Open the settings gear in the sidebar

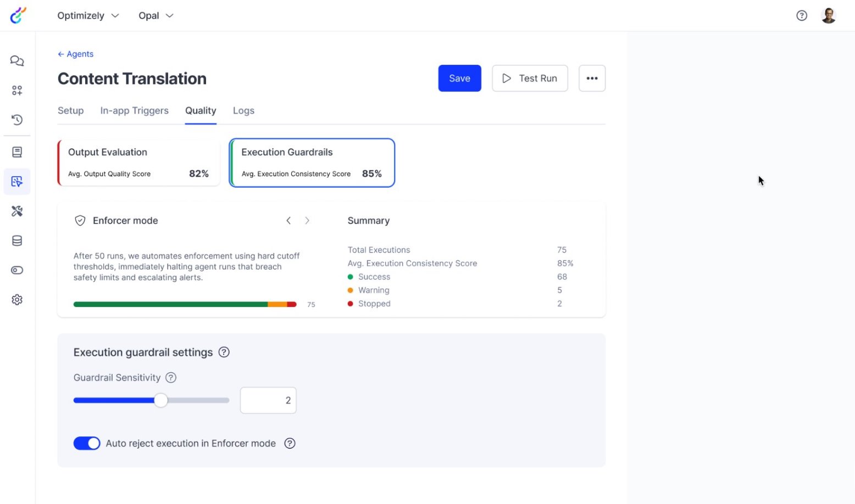pos(16,299)
